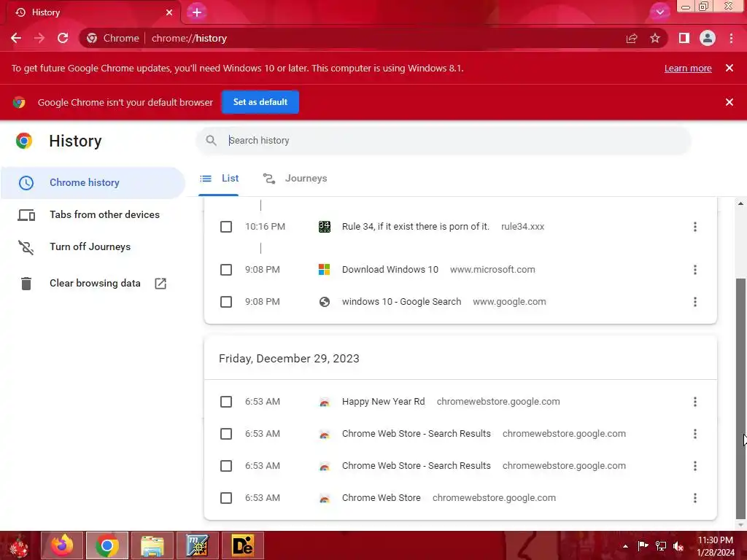
Task: Click the history list vertical scrollbar thumb
Action: point(740,399)
